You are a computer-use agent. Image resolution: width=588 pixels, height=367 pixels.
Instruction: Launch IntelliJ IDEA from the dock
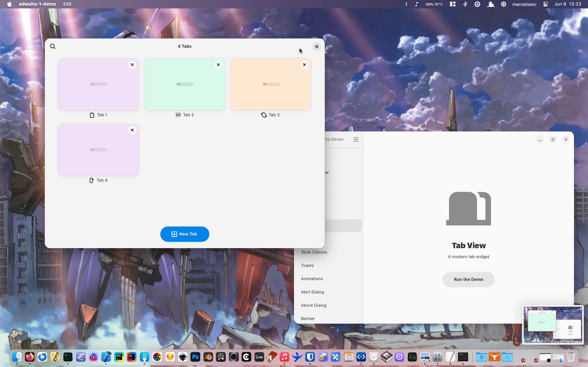click(x=132, y=357)
